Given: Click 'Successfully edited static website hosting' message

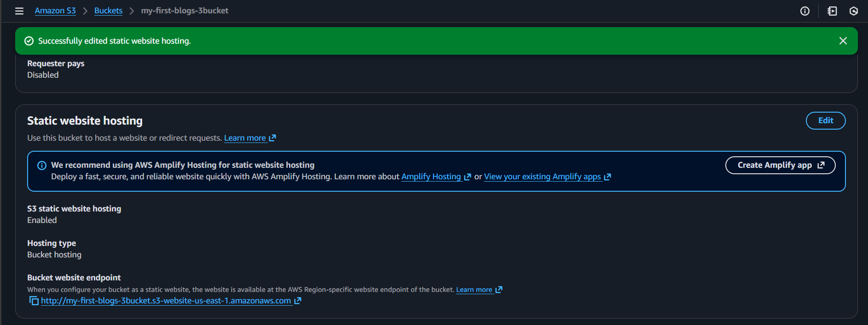Looking at the screenshot, I should click(114, 41).
